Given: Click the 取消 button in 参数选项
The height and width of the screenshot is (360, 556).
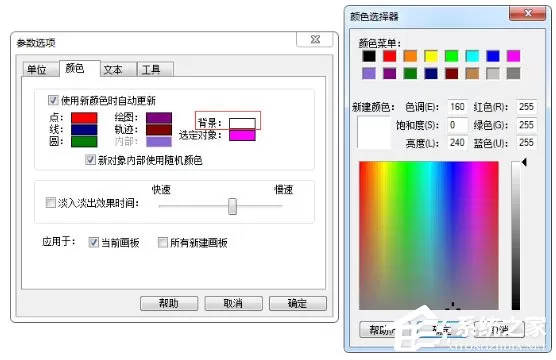Looking at the screenshot, I should (x=233, y=304).
